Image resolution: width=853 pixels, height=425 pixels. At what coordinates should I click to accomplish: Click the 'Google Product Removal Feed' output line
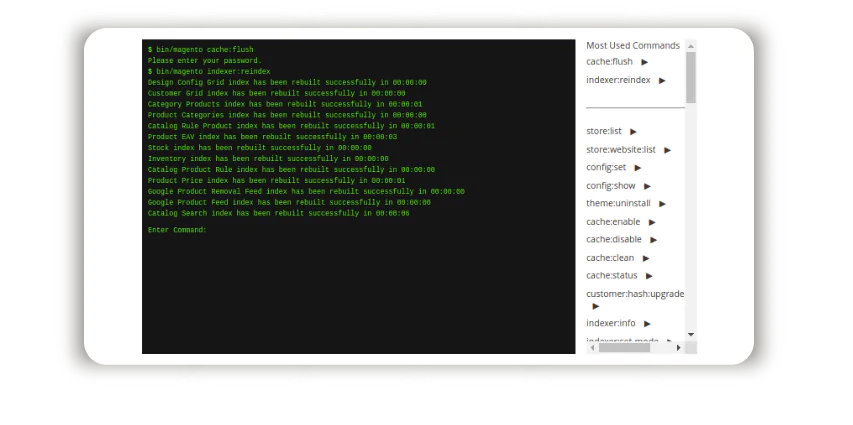[306, 192]
